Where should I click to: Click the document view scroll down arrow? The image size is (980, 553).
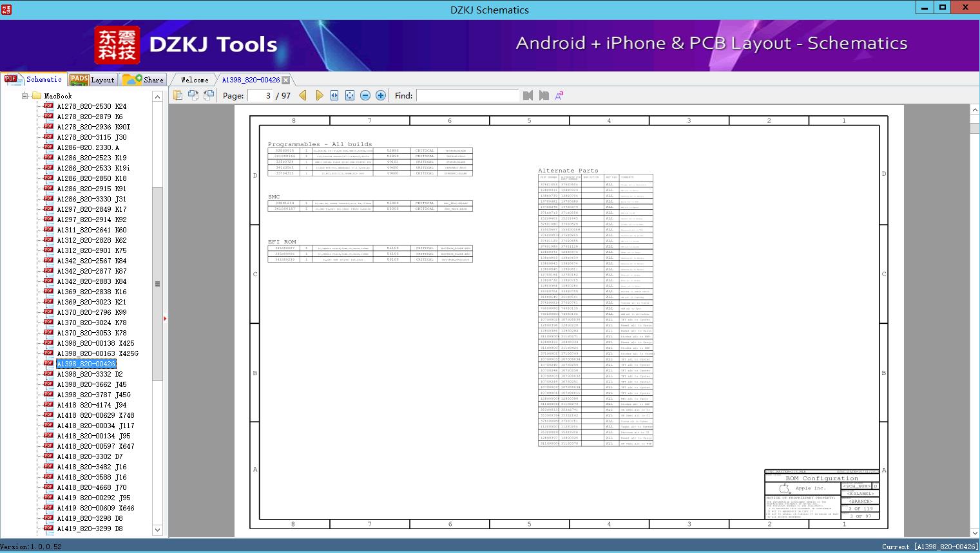974,532
